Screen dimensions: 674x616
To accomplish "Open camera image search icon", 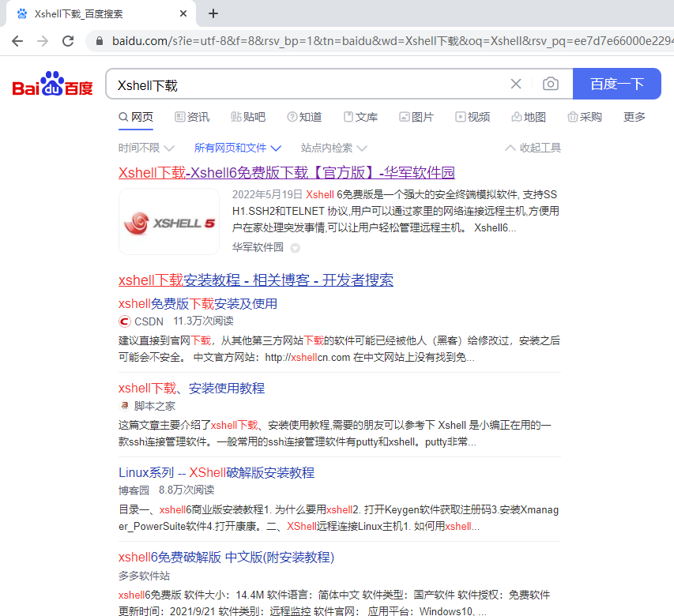I will [550, 85].
